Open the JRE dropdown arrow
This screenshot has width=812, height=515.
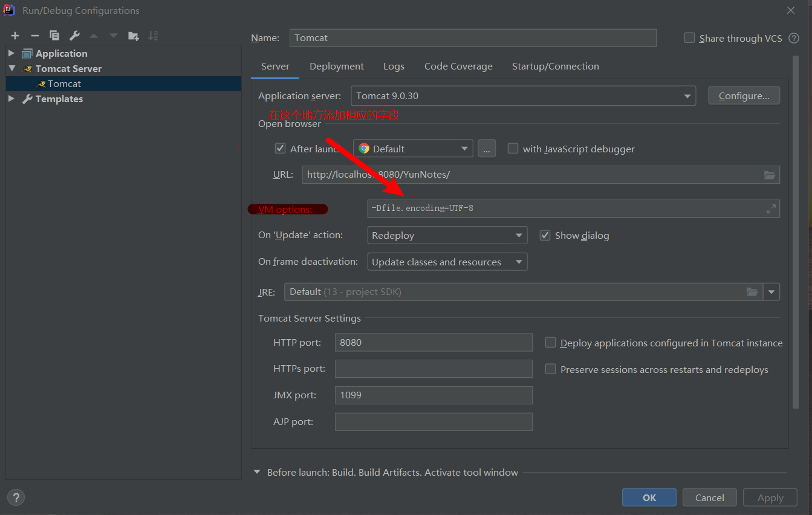pos(771,292)
